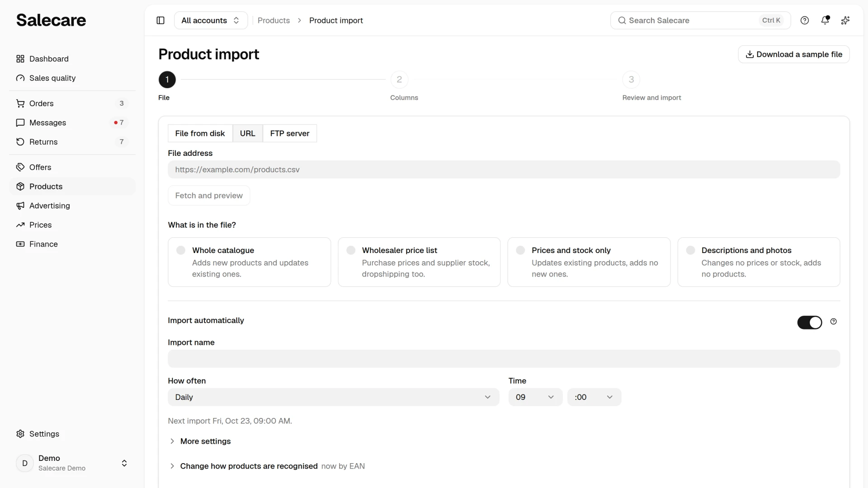Open the How often Daily dropdown

tap(334, 397)
